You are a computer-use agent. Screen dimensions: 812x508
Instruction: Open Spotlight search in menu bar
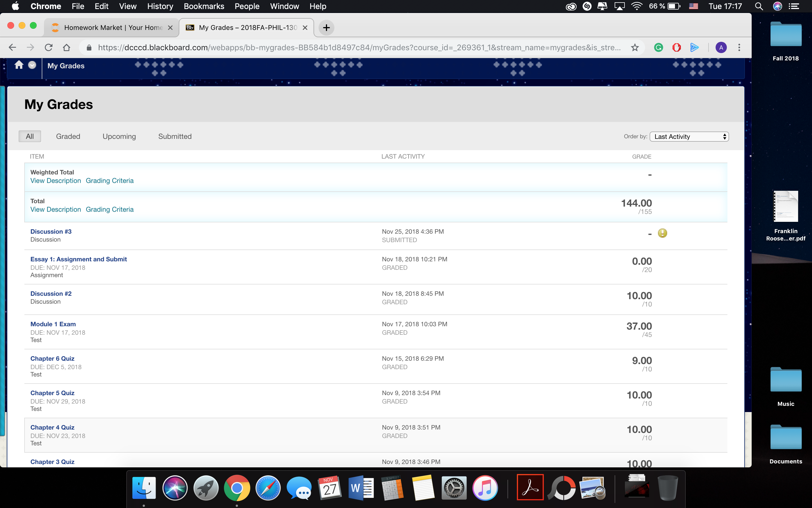pos(759,6)
